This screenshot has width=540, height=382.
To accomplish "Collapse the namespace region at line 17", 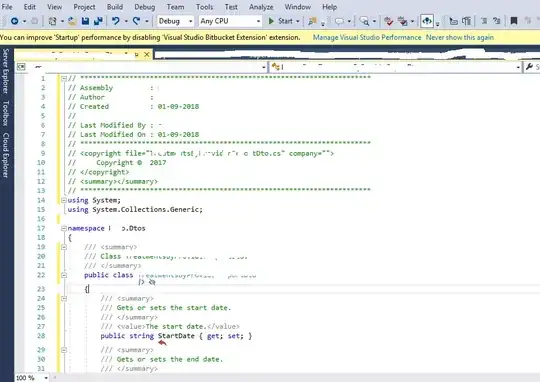I will pyautogui.click(x=64, y=228).
